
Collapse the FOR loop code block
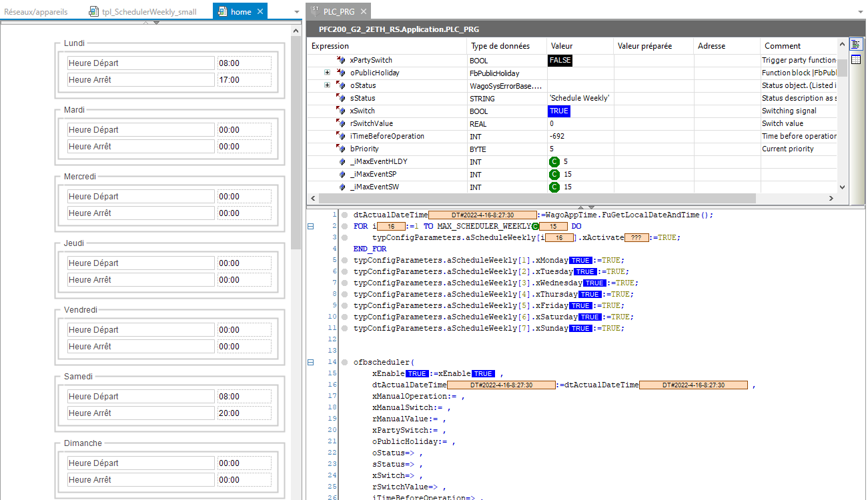[310, 227]
